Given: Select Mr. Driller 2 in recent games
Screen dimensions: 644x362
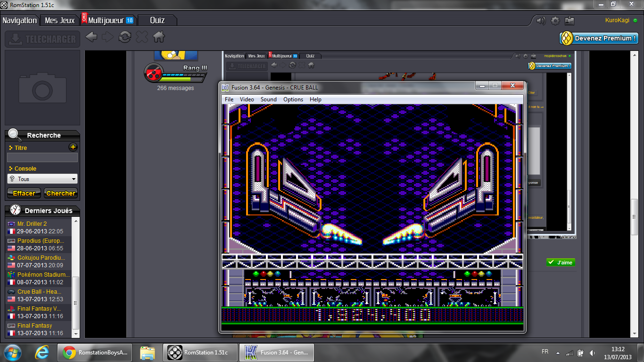Looking at the screenshot, I should (x=32, y=223).
